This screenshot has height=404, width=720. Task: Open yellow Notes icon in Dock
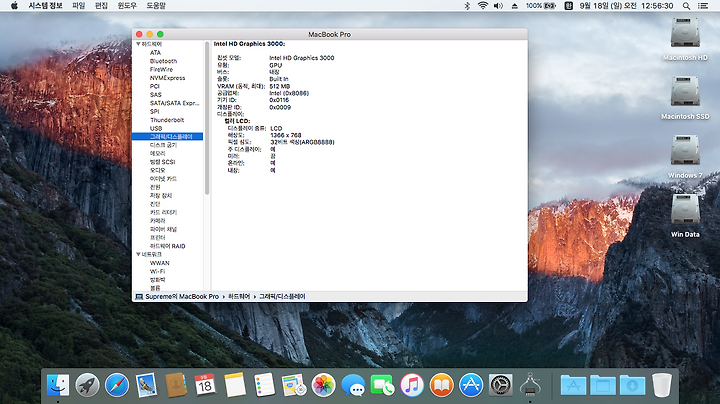coord(235,385)
